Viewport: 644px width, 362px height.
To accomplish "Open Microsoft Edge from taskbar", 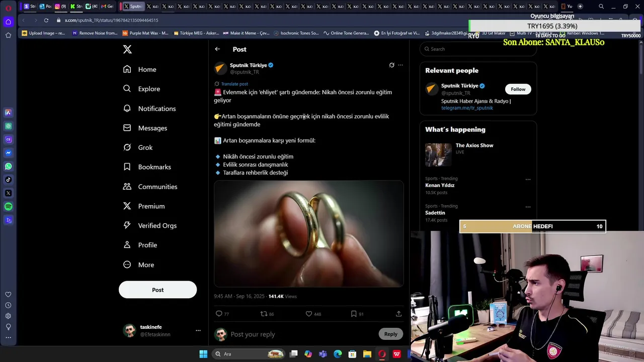I will (x=338, y=354).
